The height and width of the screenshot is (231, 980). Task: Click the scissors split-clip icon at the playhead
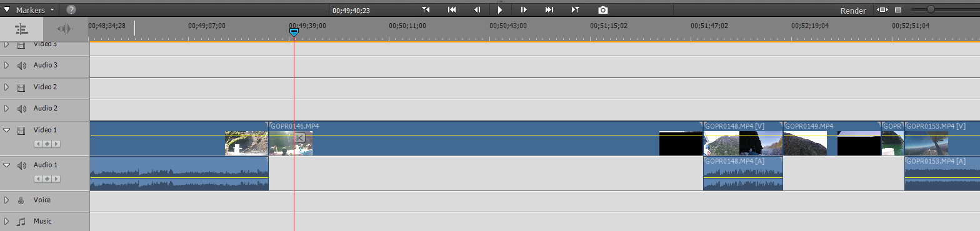(300, 138)
